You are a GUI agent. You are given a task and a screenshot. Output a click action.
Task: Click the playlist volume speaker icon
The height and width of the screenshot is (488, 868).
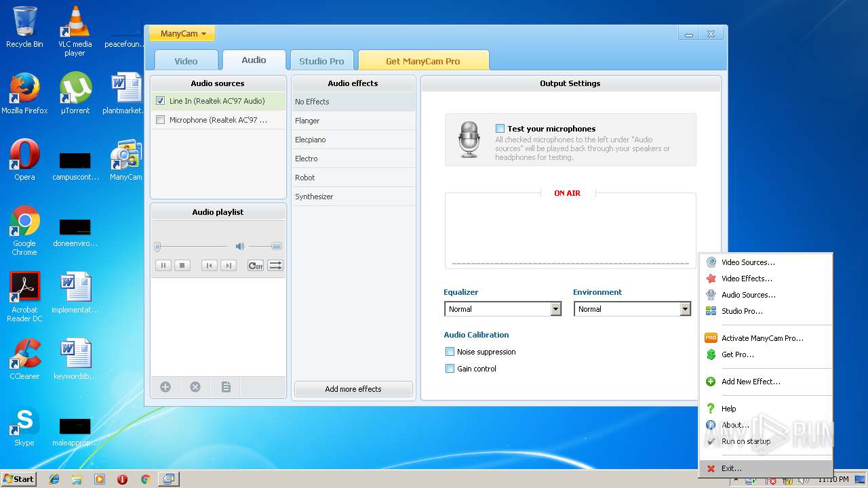point(239,246)
